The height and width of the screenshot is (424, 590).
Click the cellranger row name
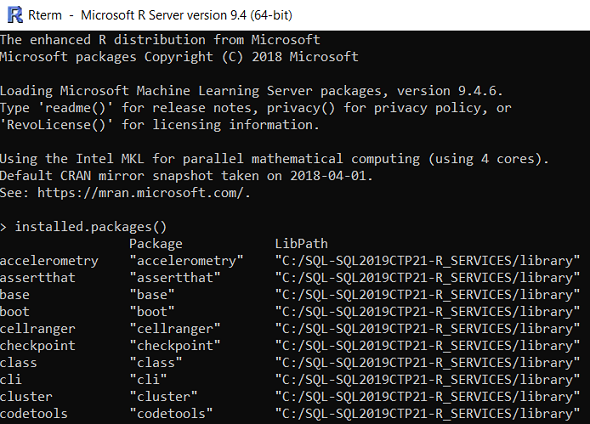coord(38,329)
